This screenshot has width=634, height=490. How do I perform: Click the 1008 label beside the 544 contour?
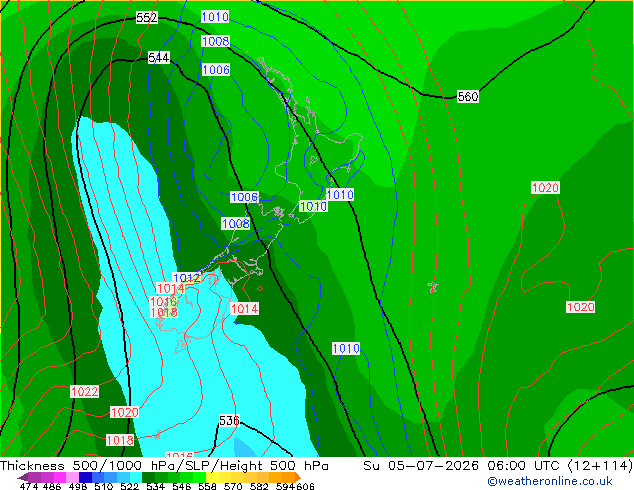click(216, 41)
